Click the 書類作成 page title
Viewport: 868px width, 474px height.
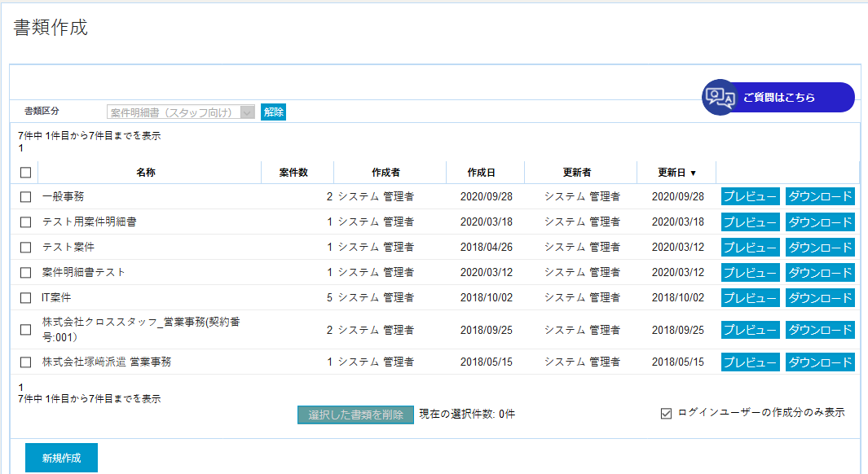click(51, 27)
